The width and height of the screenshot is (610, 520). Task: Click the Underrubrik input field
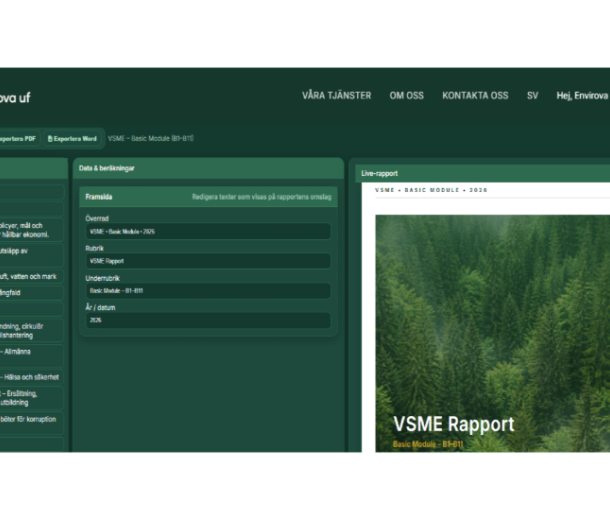tap(208, 291)
